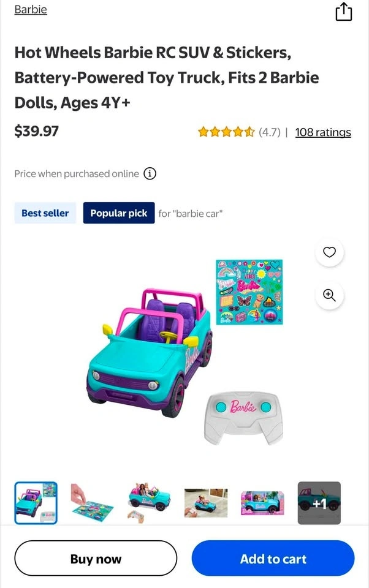The width and height of the screenshot is (369, 588).
Task: Select sticker sheet thumbnail
Action: click(92, 503)
